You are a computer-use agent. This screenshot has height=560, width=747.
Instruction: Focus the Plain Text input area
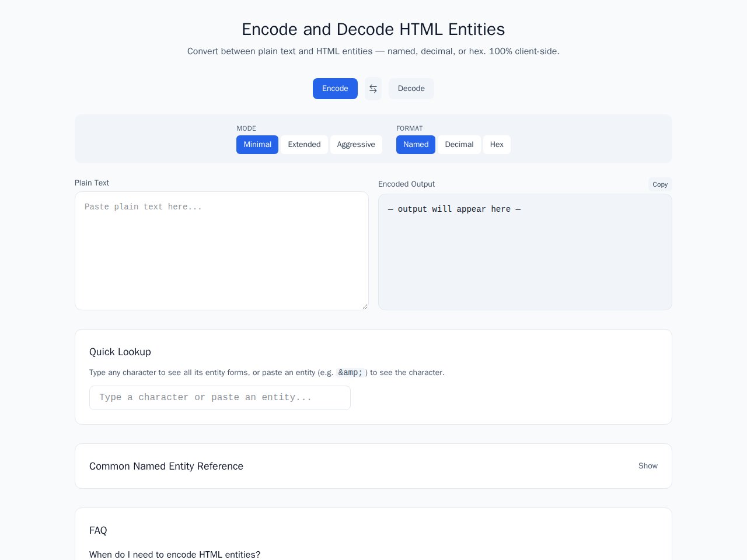click(222, 251)
